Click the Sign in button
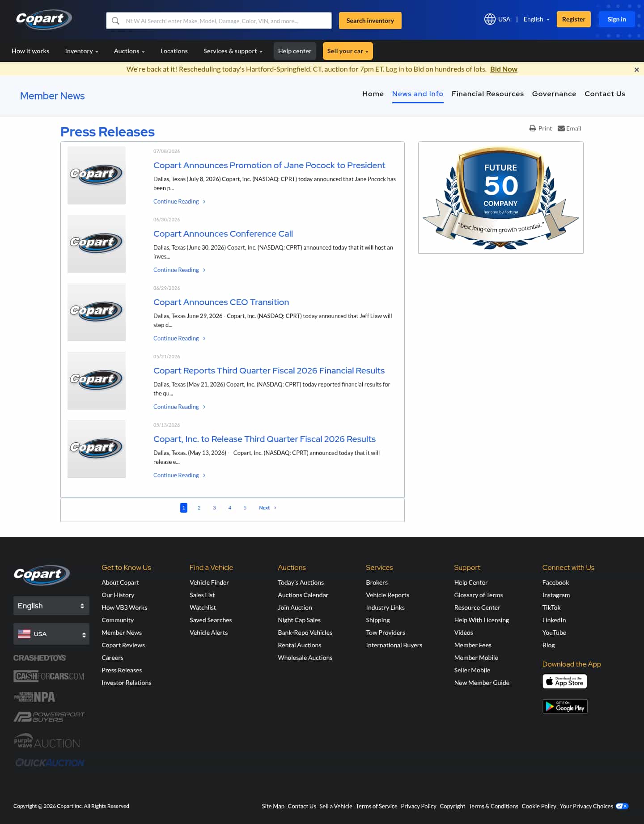Image resolution: width=644 pixels, height=824 pixels. point(617,19)
